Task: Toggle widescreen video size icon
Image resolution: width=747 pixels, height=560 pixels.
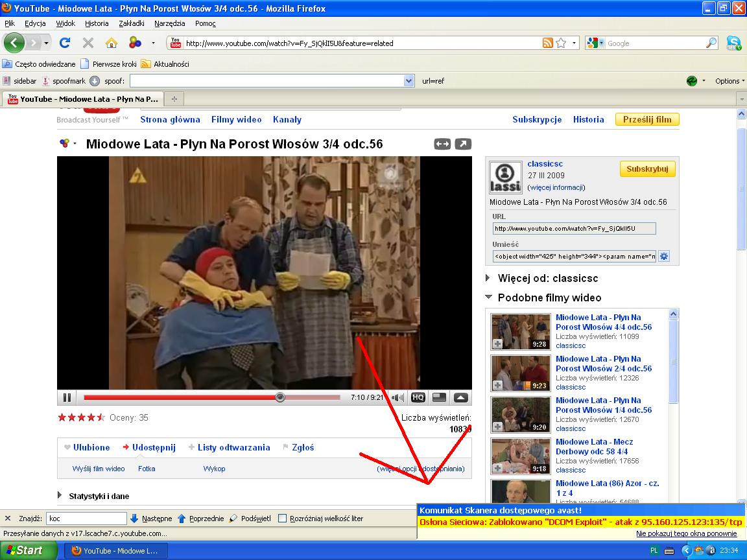Action: pyautogui.click(x=442, y=144)
